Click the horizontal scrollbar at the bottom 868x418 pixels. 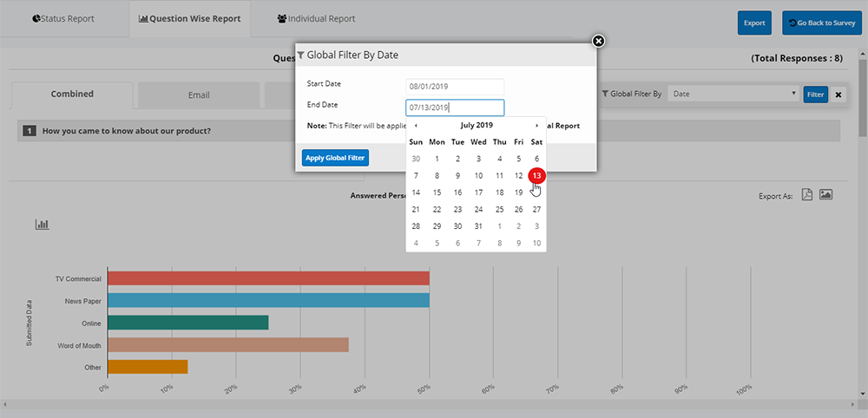(429, 406)
